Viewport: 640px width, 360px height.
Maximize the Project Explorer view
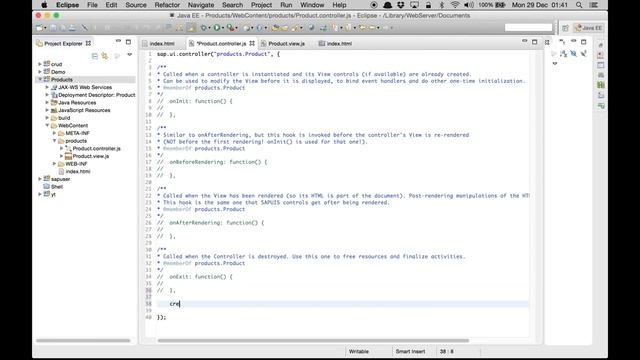128,42
